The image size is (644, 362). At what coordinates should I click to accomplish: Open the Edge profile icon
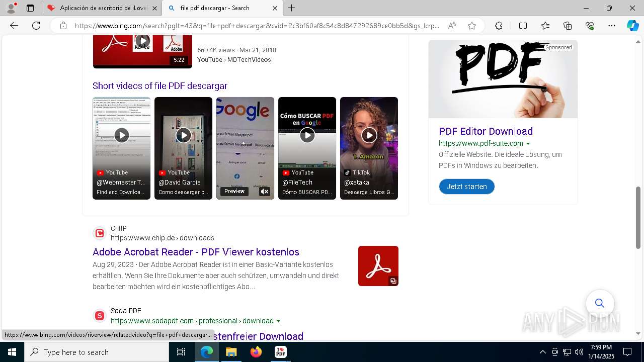[x=11, y=8]
